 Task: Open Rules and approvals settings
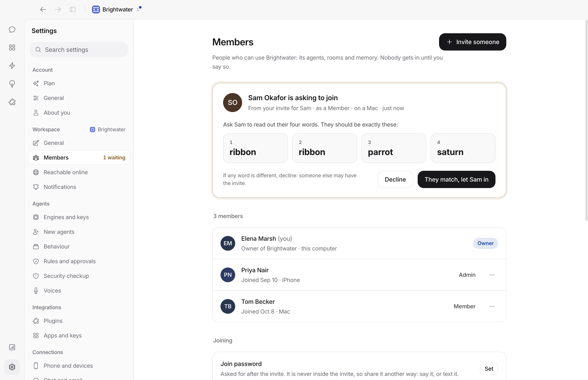click(x=79, y=261)
